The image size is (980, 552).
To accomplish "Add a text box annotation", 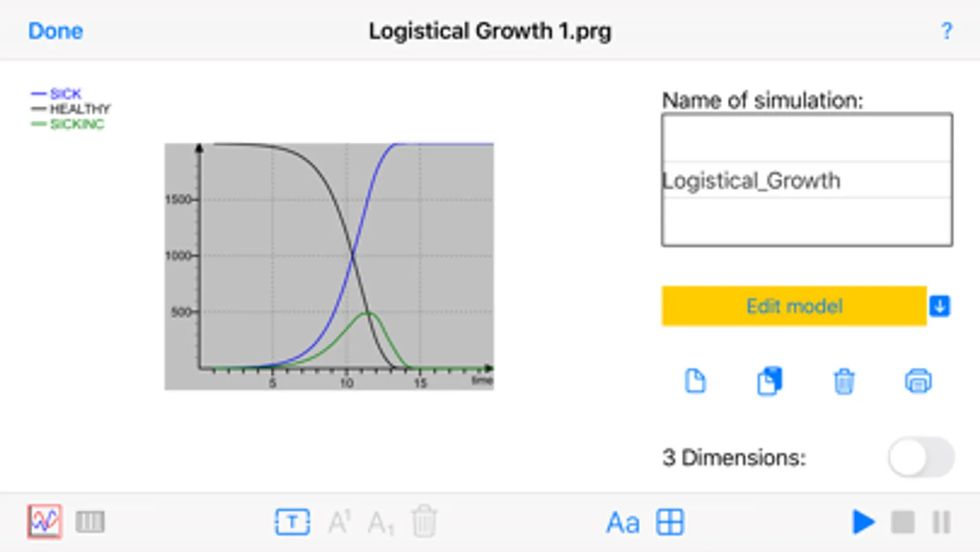I will [x=292, y=522].
